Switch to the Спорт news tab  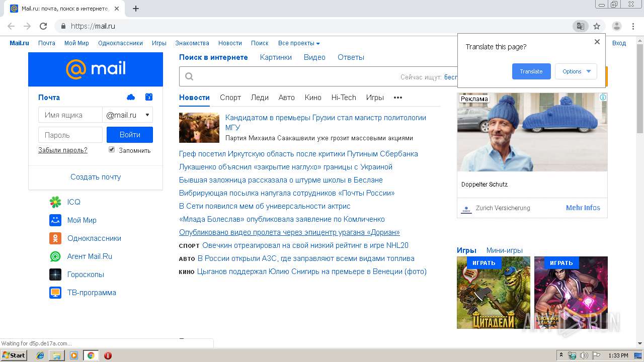click(x=230, y=98)
